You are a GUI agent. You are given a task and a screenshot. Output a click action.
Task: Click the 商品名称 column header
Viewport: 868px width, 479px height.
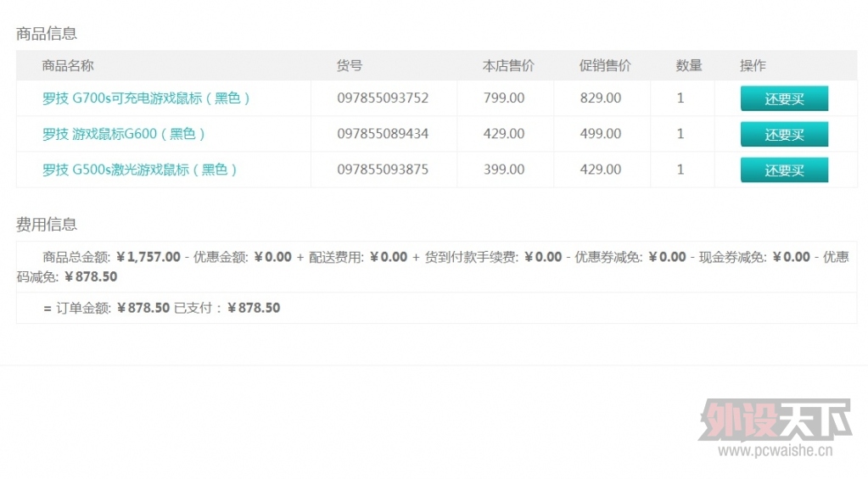(68, 66)
